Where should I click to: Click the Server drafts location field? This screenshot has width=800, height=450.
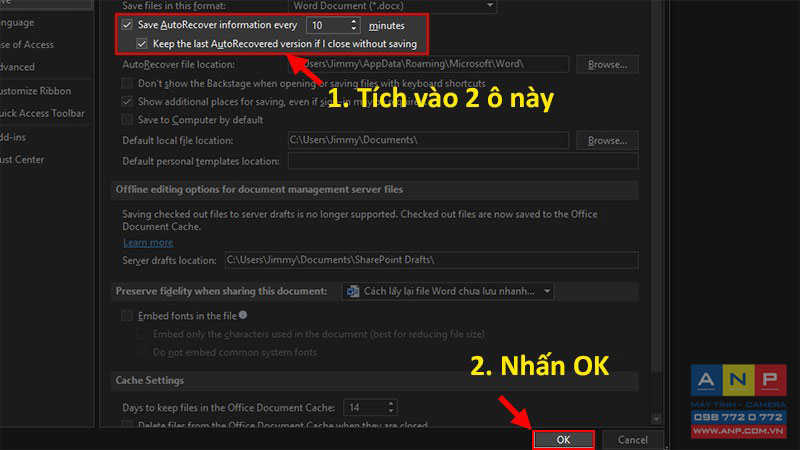pos(431,260)
